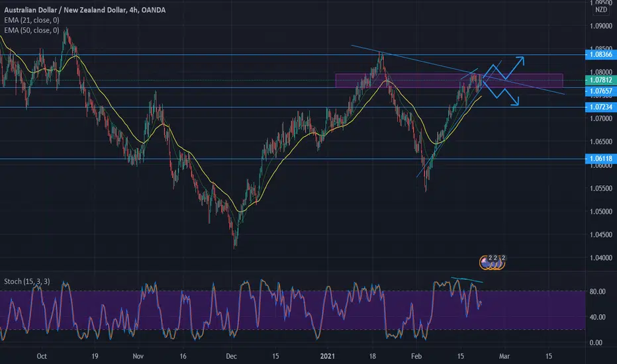The width and height of the screenshot is (617, 364).
Task: Click the Oct label on time axis
Action: click(42, 356)
